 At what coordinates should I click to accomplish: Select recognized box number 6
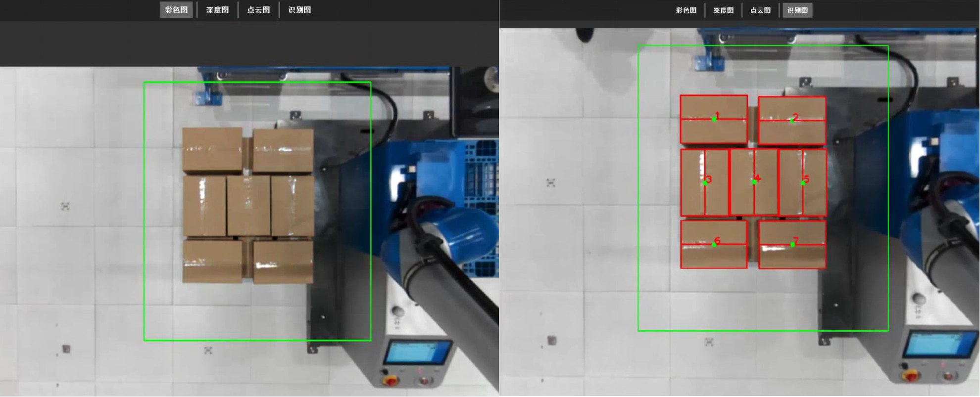point(714,244)
